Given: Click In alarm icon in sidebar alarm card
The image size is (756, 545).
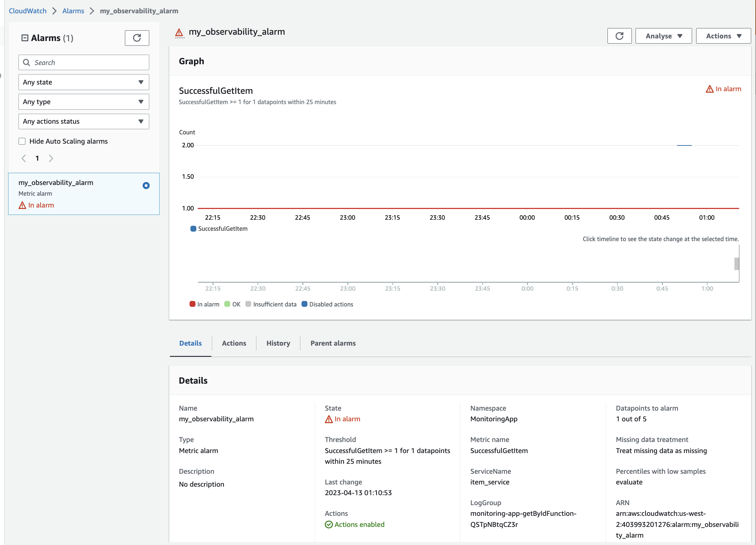Looking at the screenshot, I should coord(22,205).
